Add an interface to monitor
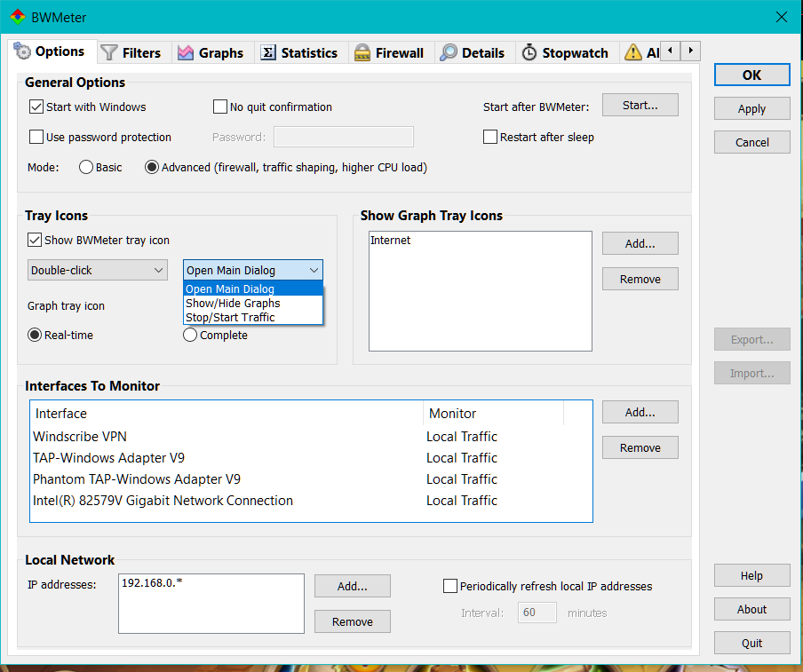The image size is (803, 672). point(640,412)
